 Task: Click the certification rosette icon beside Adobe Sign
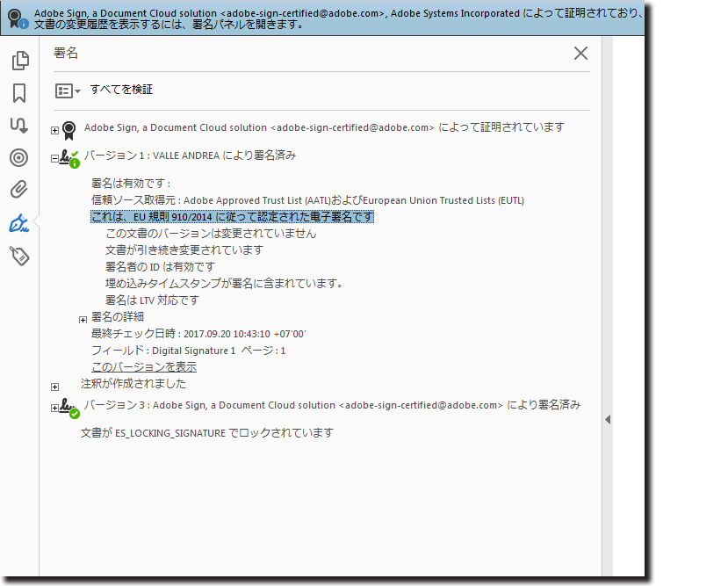[x=69, y=130]
